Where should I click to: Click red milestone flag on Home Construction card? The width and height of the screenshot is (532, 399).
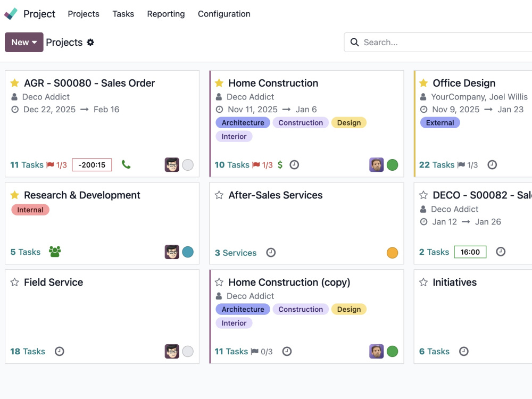coord(256,165)
